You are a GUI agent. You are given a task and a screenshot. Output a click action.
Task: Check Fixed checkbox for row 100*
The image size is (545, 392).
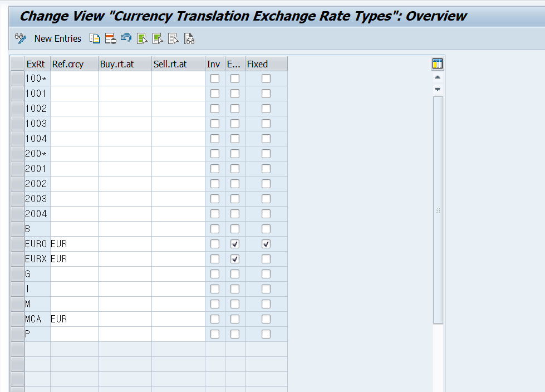pos(266,79)
